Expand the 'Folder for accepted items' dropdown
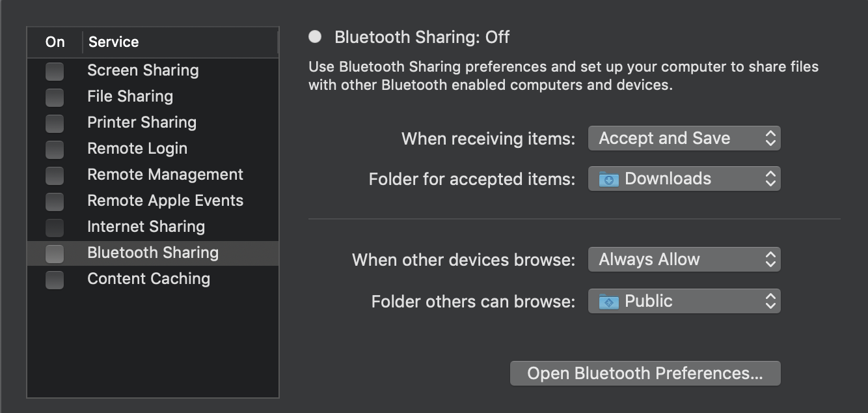 pyautogui.click(x=683, y=178)
